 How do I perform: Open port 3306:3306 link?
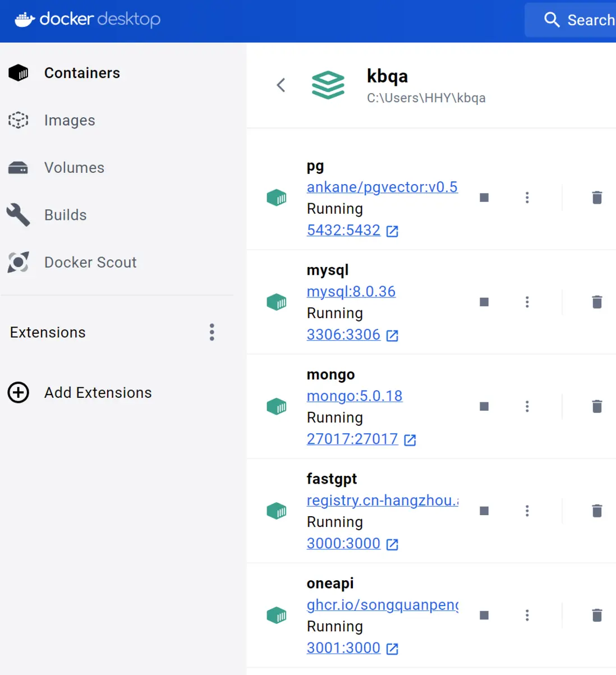[x=343, y=334]
